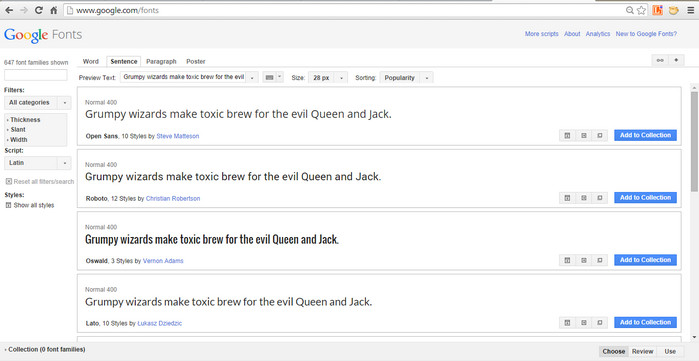Click the Reset all filters/search X box
Viewport: 699px width, 361px height.
(8, 181)
